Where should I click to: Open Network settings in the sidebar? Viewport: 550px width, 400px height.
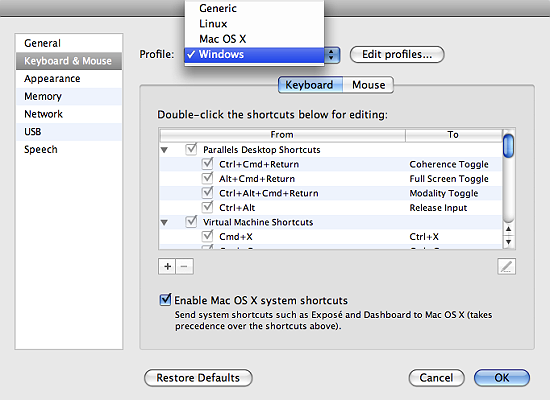point(69,114)
